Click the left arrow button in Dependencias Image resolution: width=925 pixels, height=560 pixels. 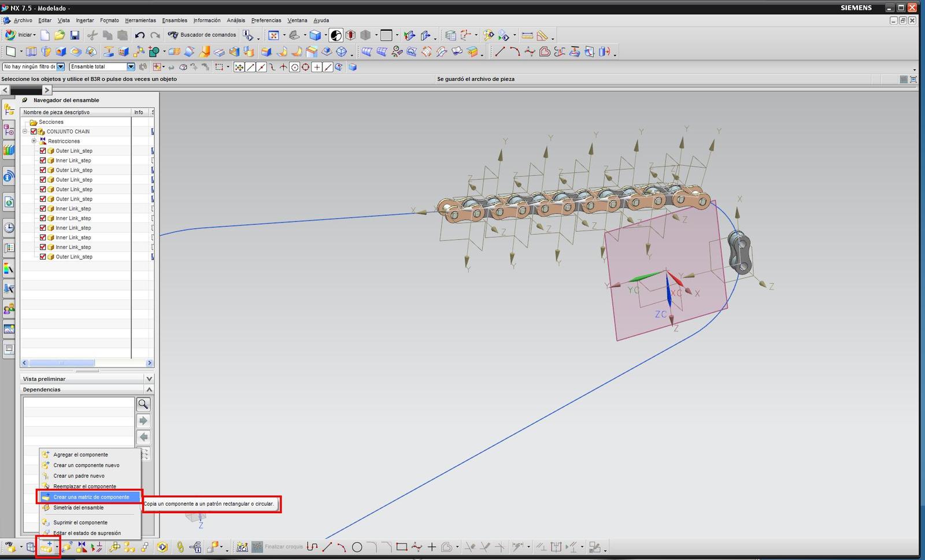coord(143,437)
